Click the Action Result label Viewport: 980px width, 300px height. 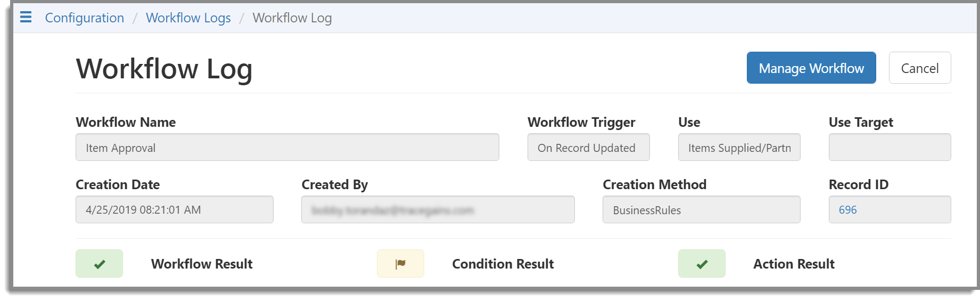click(794, 264)
